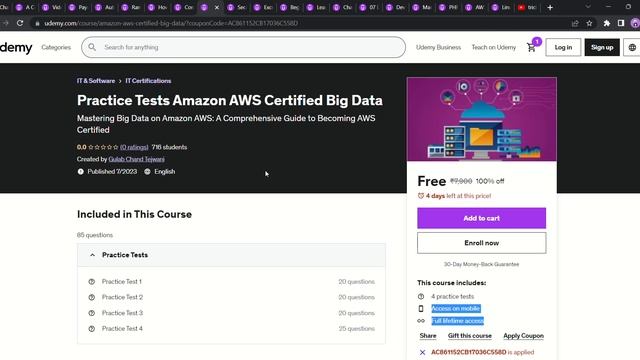This screenshot has height=360, width=640.
Task: Open a new browser tab
Action: coord(550,7)
